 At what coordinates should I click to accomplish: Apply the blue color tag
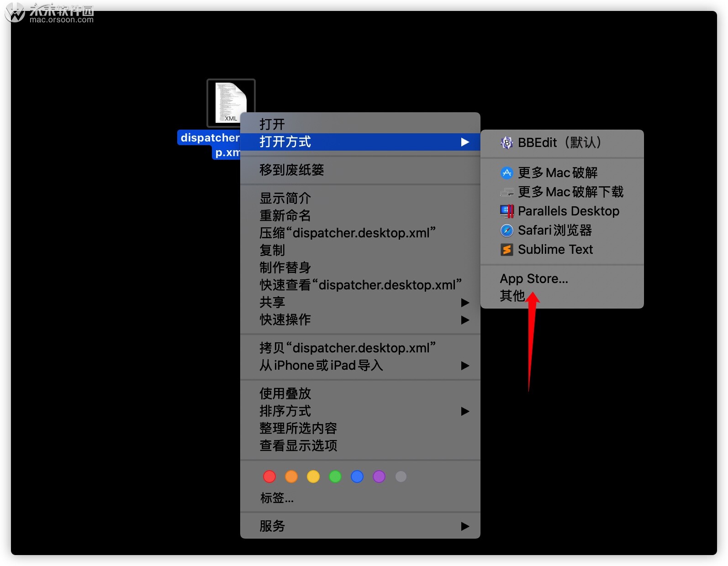tap(357, 477)
